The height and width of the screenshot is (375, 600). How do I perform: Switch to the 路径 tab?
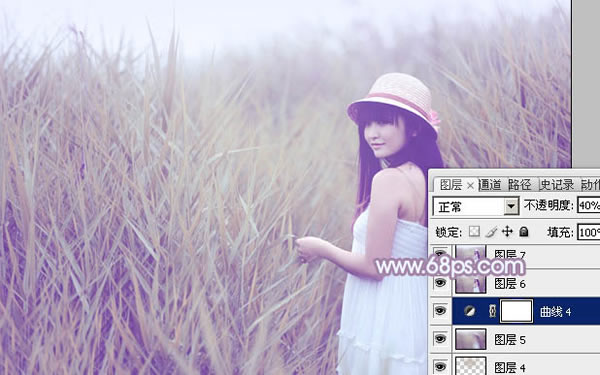(520, 185)
